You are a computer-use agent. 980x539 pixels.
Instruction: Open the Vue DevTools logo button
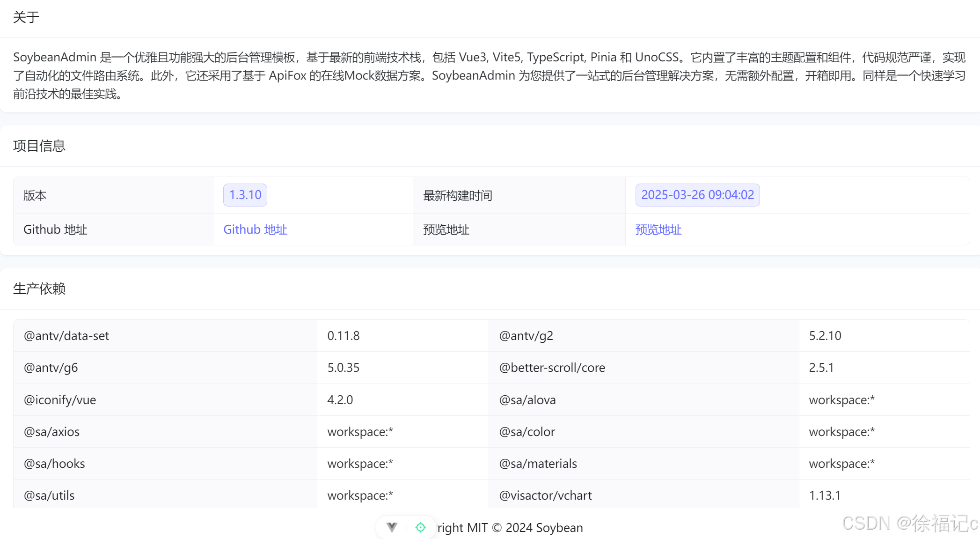tap(392, 527)
